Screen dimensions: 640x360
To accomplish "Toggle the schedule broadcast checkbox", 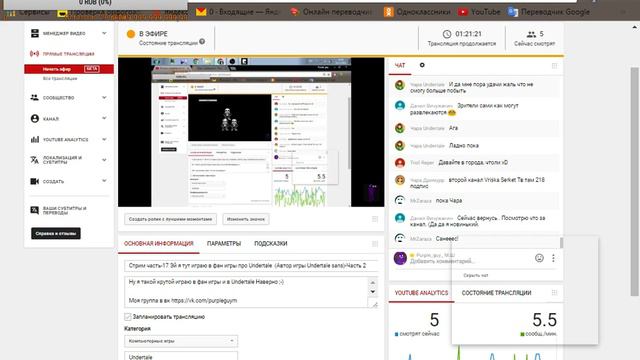I will (128, 317).
